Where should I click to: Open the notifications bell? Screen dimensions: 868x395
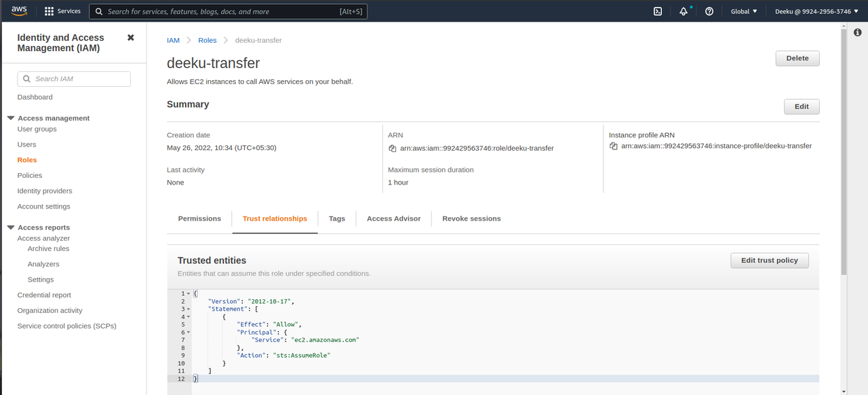point(684,12)
